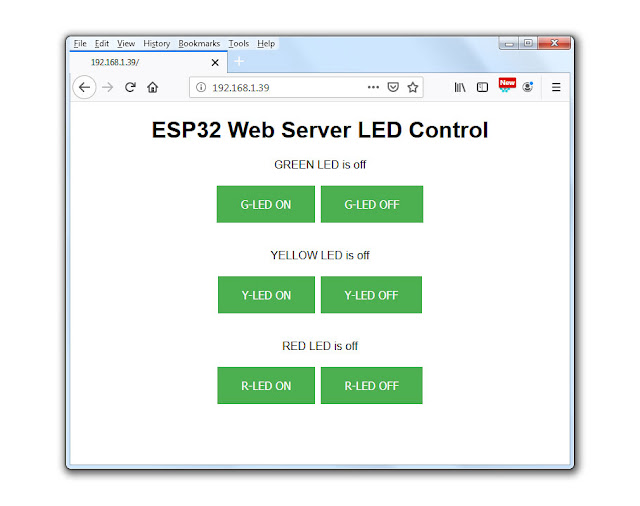This screenshot has width=640, height=506.
Task: Go to the home page icon
Action: coord(153,87)
